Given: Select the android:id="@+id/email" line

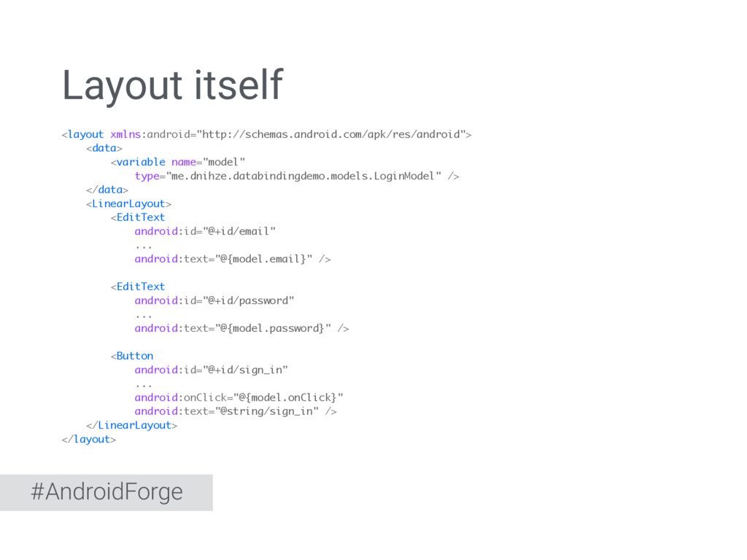Looking at the screenshot, I should [x=205, y=231].
